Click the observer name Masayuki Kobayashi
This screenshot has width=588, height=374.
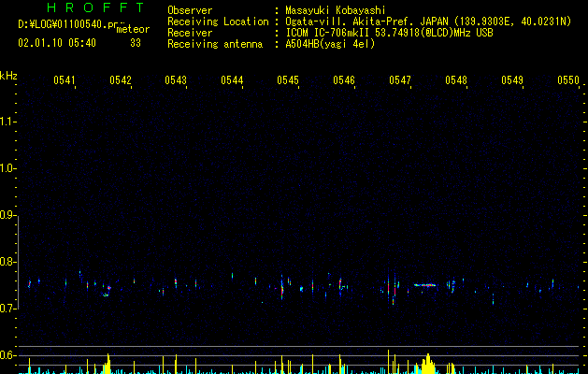point(336,10)
